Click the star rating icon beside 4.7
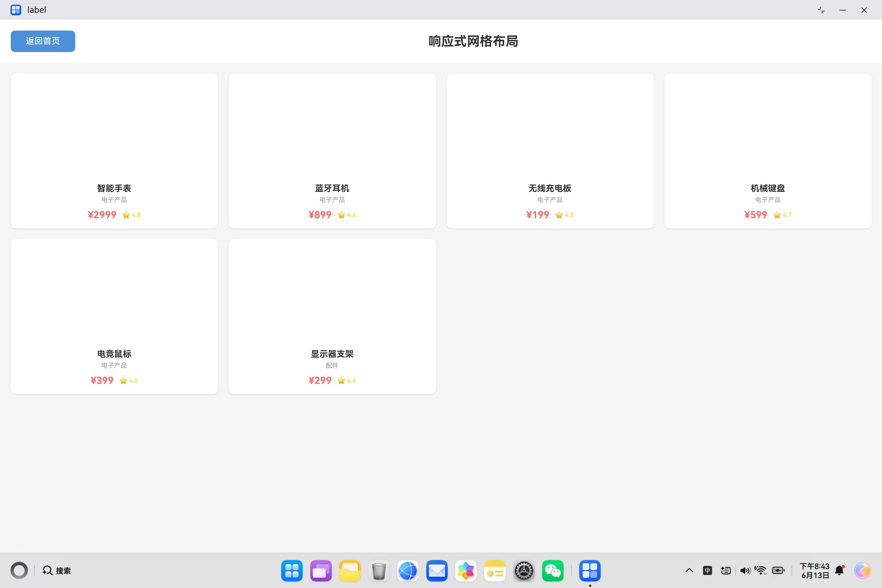The height and width of the screenshot is (588, 882). coord(777,215)
